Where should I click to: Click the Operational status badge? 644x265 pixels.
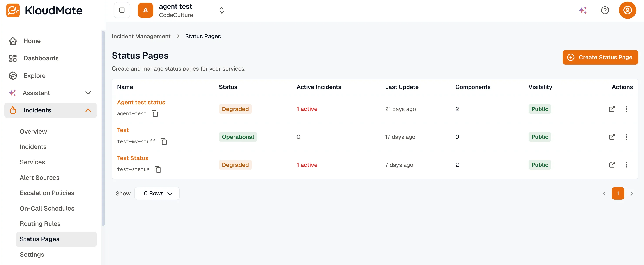[238, 137]
